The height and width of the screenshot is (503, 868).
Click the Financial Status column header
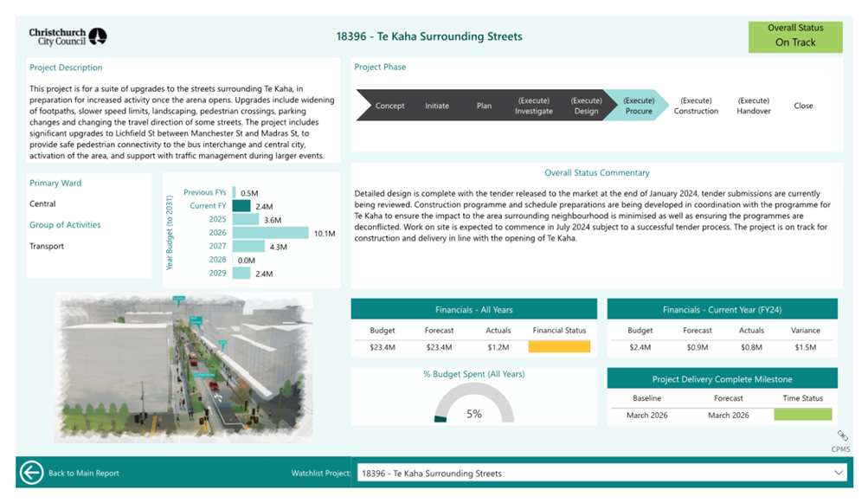559,330
